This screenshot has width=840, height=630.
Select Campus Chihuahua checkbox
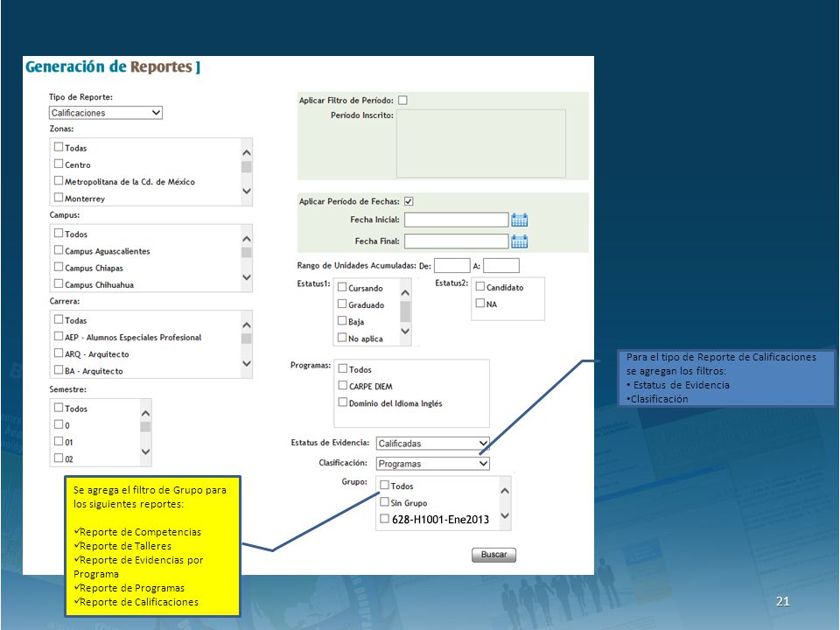tap(59, 283)
